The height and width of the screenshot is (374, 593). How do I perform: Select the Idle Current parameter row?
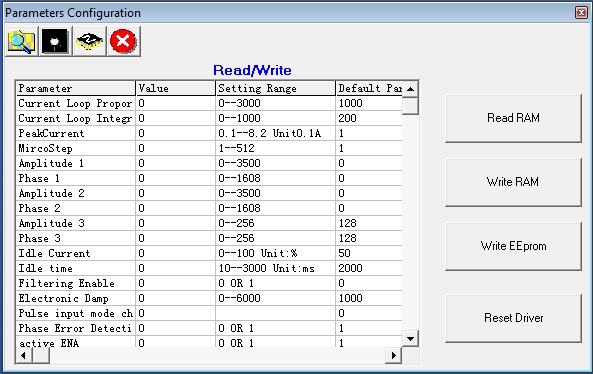209,253
